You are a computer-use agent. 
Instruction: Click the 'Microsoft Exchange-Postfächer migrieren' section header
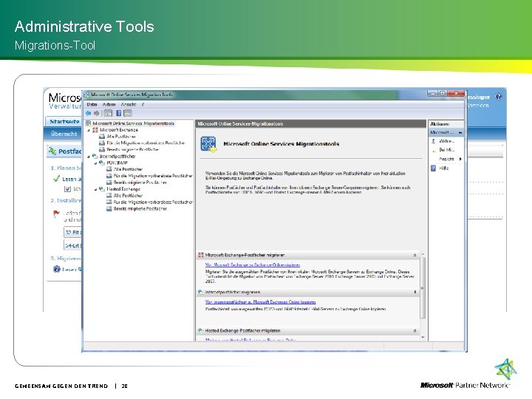307,255
